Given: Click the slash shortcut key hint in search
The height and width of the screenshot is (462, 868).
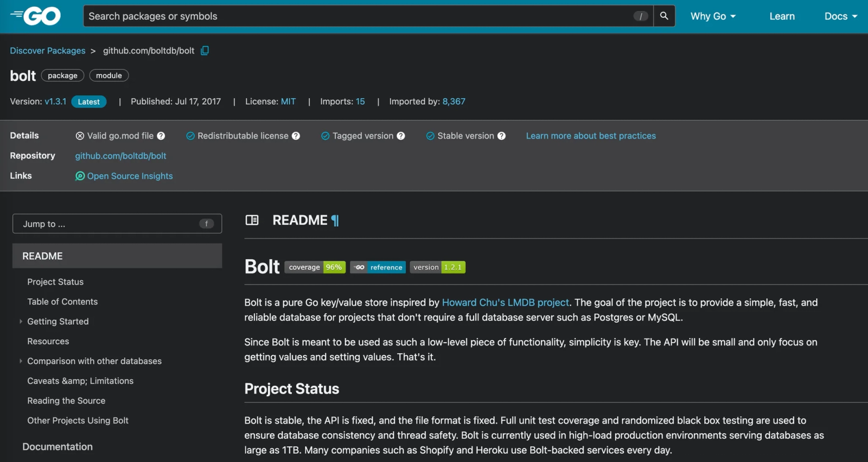Looking at the screenshot, I should point(641,16).
